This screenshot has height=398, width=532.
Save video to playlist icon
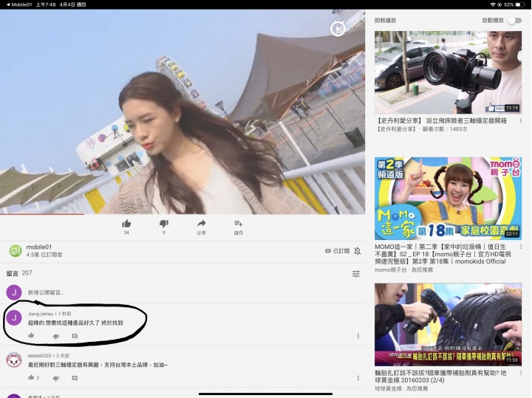point(238,224)
